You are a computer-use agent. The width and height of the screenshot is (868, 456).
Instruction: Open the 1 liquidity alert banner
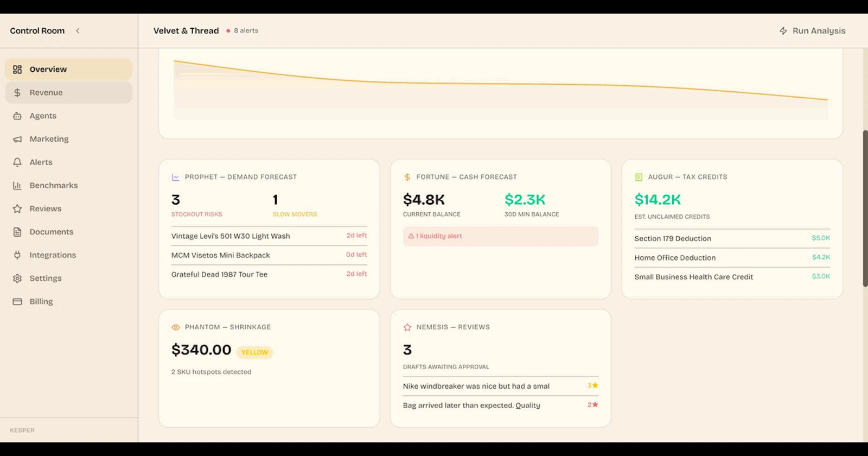click(500, 236)
